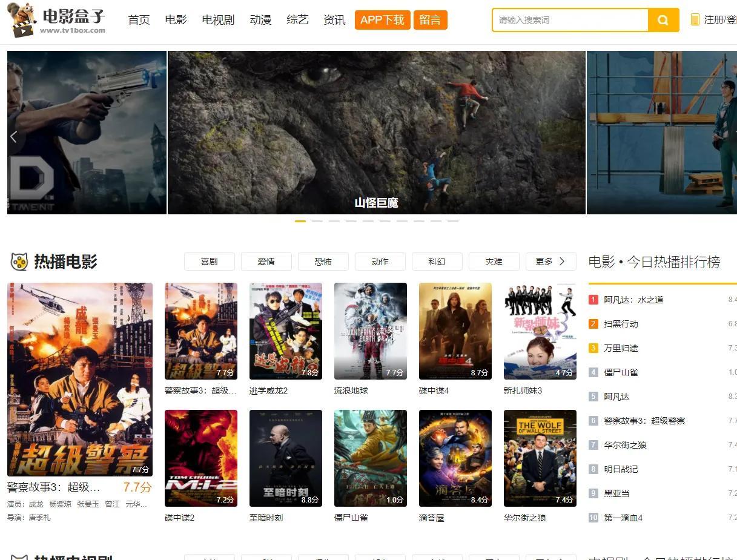737x560 pixels.
Task: Open the 华尔街之狼 movie poster
Action: pyautogui.click(x=540, y=458)
